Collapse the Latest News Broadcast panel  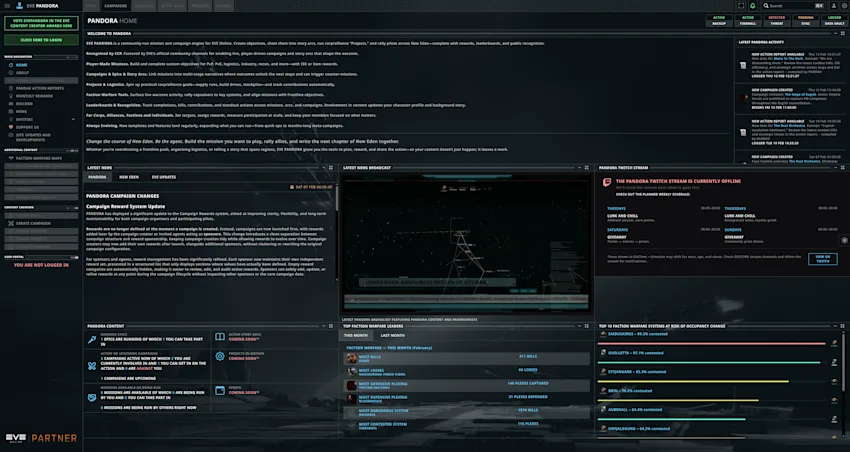click(579, 167)
